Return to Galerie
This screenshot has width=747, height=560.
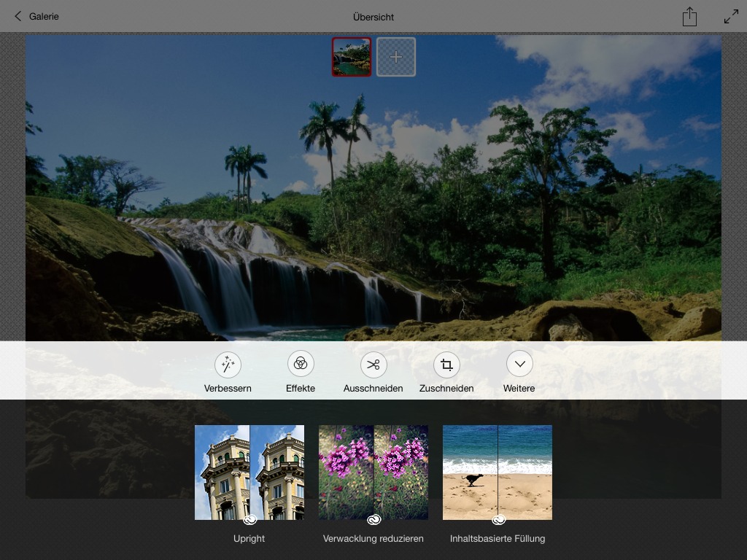tap(44, 16)
